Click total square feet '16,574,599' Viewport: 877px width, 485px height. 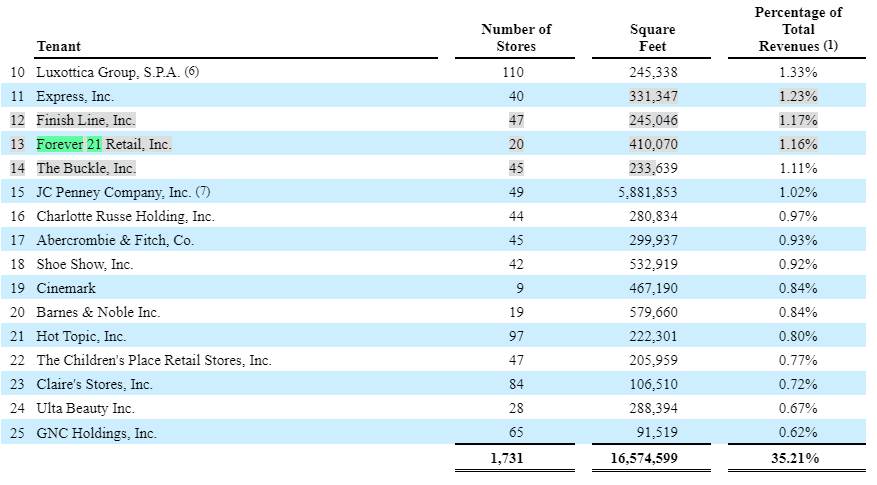click(x=644, y=459)
